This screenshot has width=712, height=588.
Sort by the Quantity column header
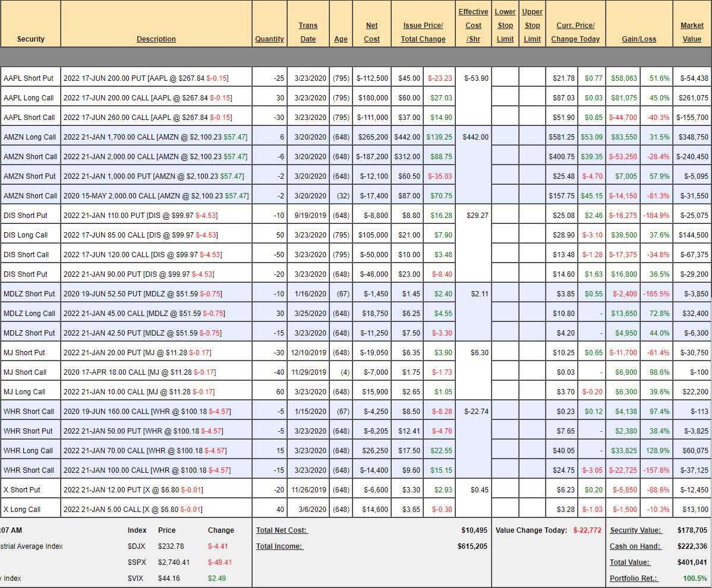click(x=269, y=39)
